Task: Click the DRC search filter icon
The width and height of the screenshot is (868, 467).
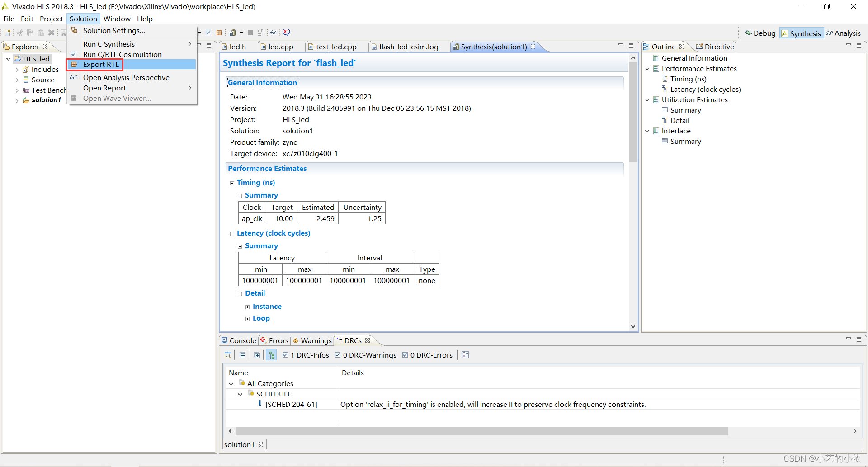Action: [228, 355]
